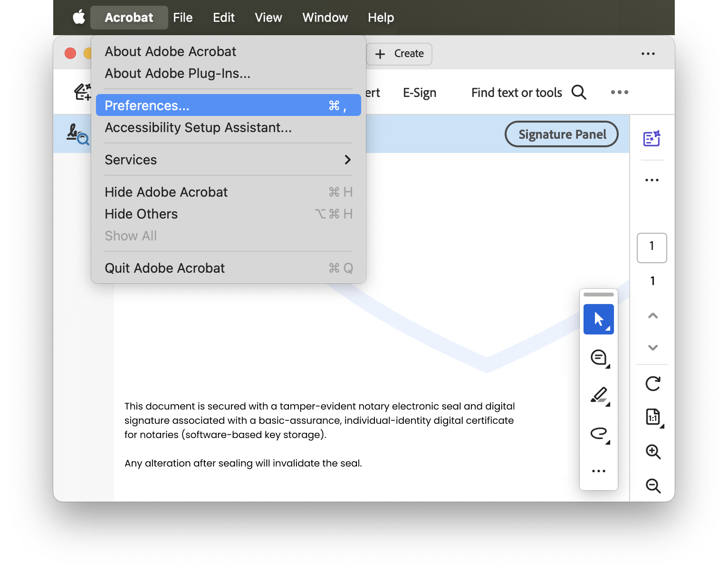Open the title bar more options menu

click(648, 54)
